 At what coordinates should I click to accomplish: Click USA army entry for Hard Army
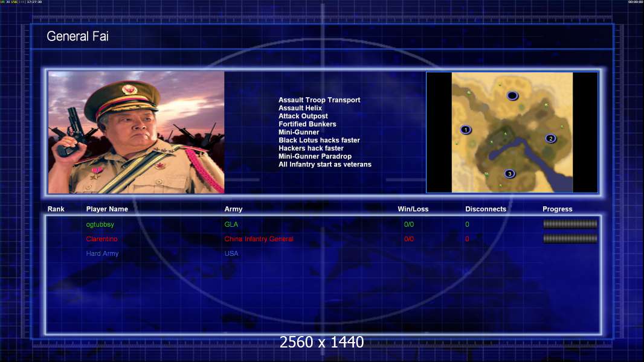tap(231, 253)
